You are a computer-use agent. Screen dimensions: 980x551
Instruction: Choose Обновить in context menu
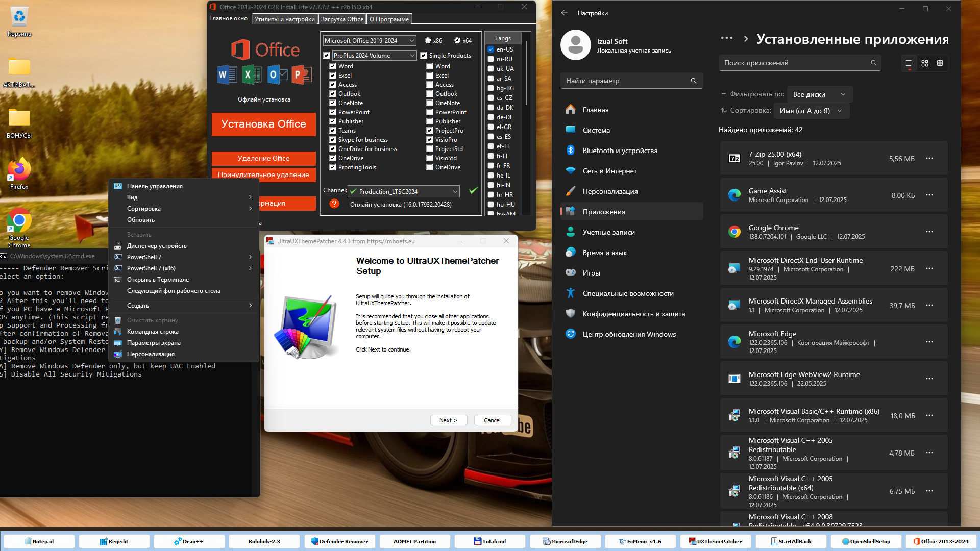pyautogui.click(x=184, y=220)
